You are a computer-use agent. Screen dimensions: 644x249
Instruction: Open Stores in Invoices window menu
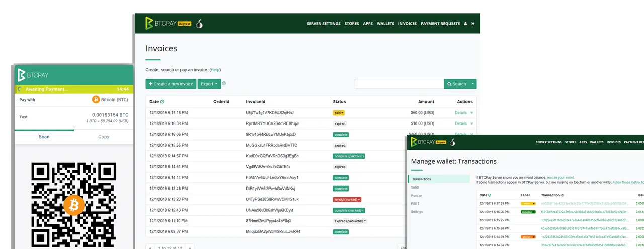[352, 24]
